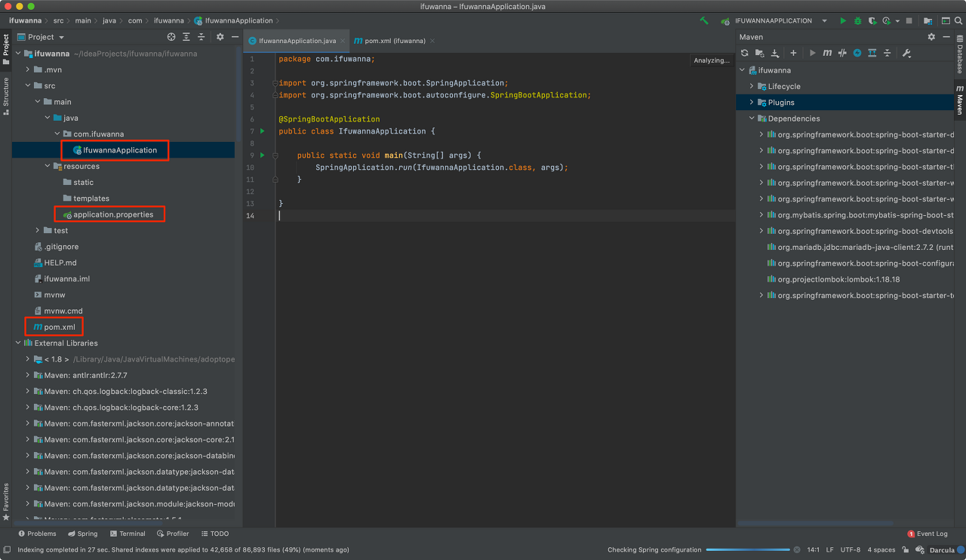Image resolution: width=966 pixels, height=560 pixels.
Task: Click Download Sources and Documentation icon
Action: point(775,53)
